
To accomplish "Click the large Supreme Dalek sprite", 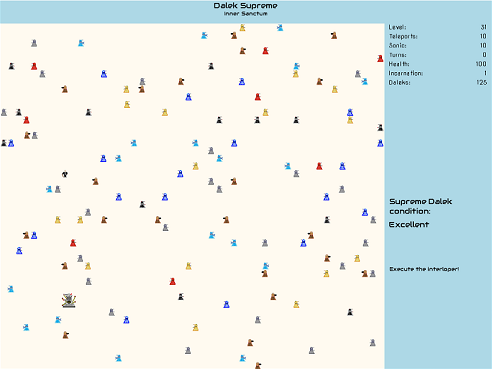I will 69,300.
